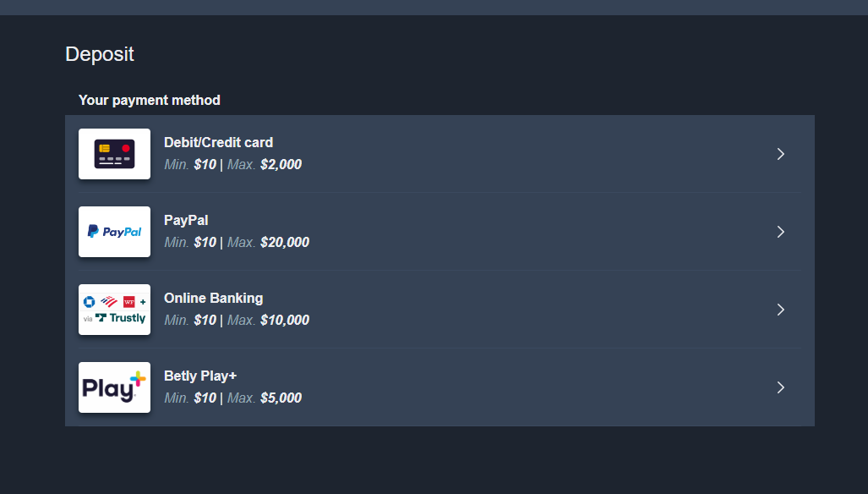Choose the PayPal payment method label
The height and width of the screenshot is (494, 868).
click(x=186, y=221)
